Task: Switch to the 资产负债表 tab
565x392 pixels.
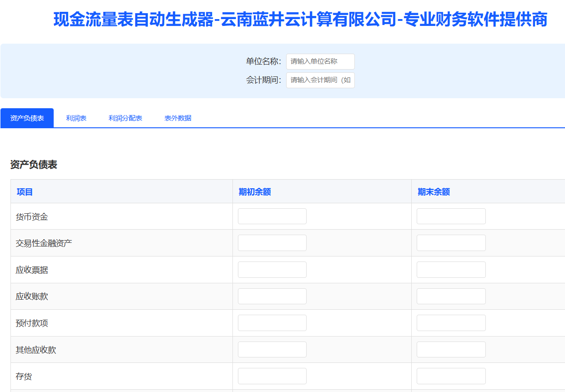Action: click(x=27, y=118)
